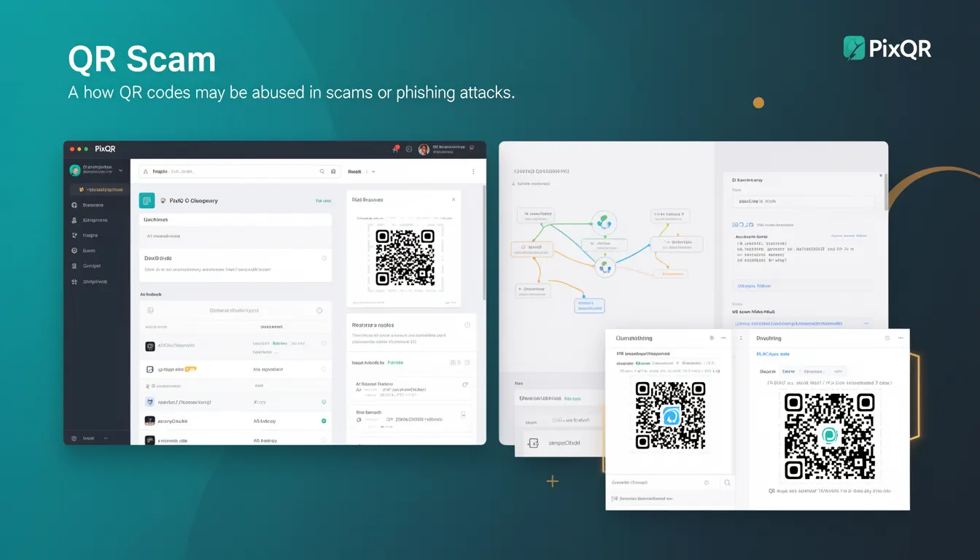
Task: Click user avatar in PixQR title bar
Action: click(x=423, y=149)
